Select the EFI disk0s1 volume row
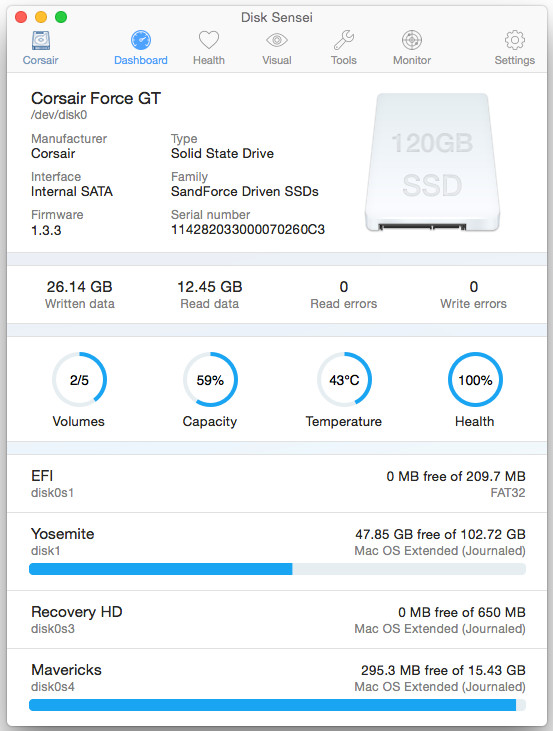This screenshot has height=731, width=553. [277, 484]
